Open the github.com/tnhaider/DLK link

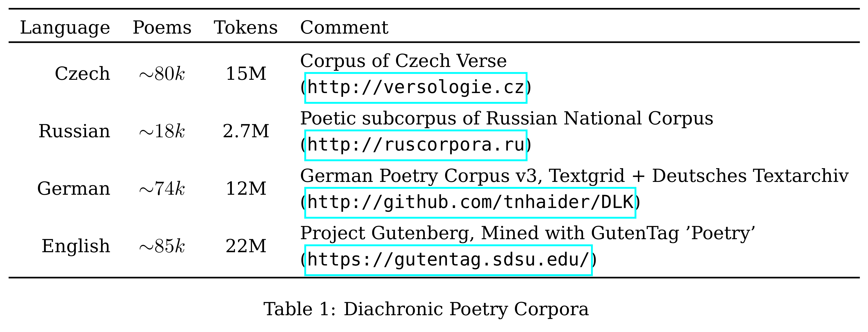470,202
